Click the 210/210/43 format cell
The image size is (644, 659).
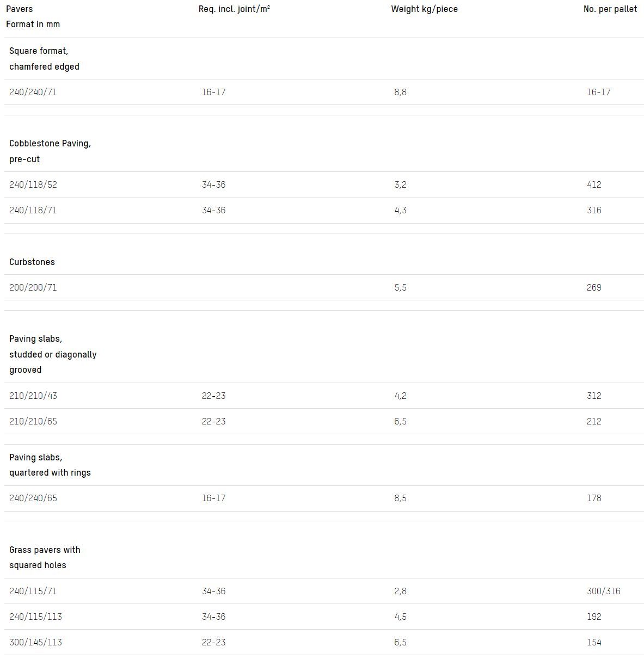[x=33, y=396]
